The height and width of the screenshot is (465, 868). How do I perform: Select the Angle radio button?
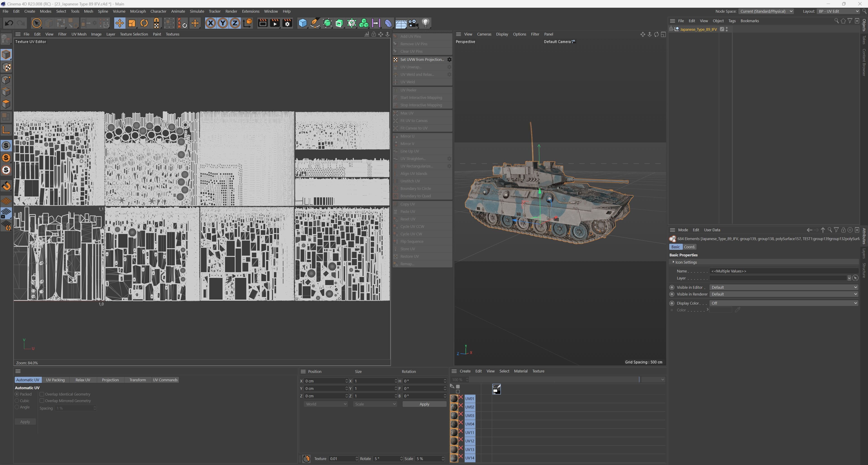click(17, 407)
